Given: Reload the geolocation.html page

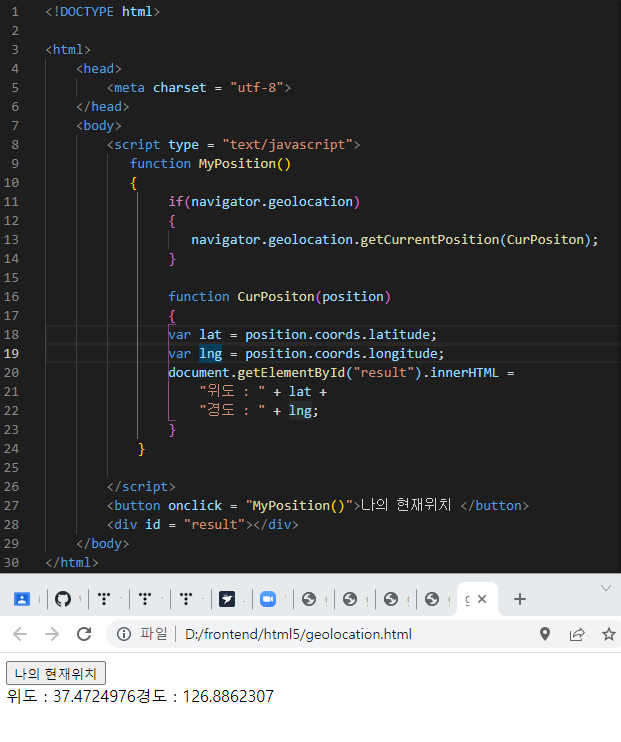Looking at the screenshot, I should pyautogui.click(x=84, y=634).
